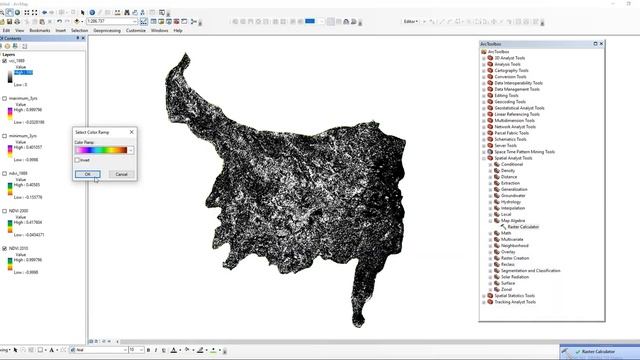Viewport: 640px width, 360px height.
Task: Open the Raster Calculator tool in ArcToolbox
Action: click(x=523, y=227)
